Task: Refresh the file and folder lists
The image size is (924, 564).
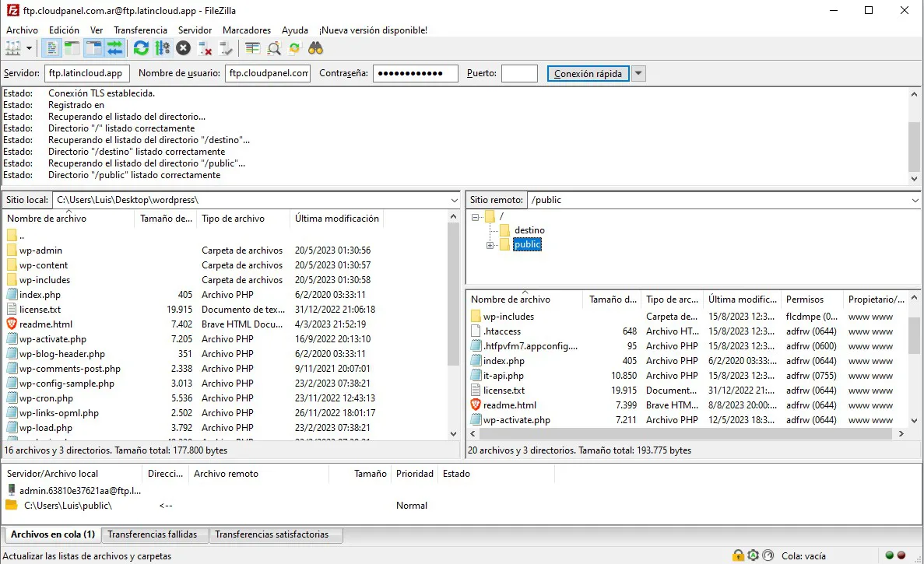Action: (141, 48)
